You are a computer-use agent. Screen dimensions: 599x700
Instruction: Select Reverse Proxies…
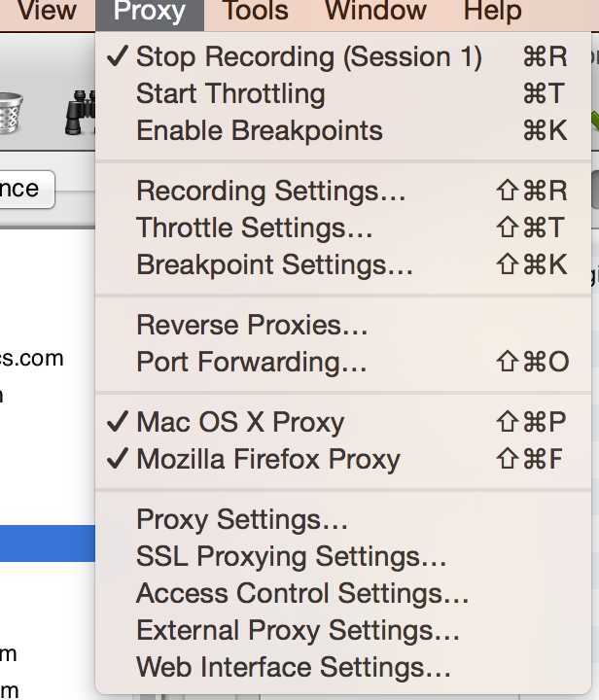click(343, 325)
